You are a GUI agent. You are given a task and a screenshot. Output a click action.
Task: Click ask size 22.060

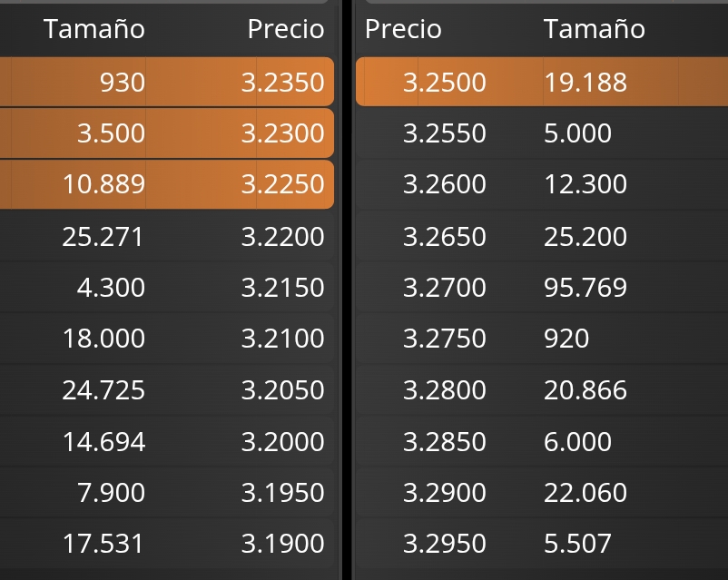point(585,492)
